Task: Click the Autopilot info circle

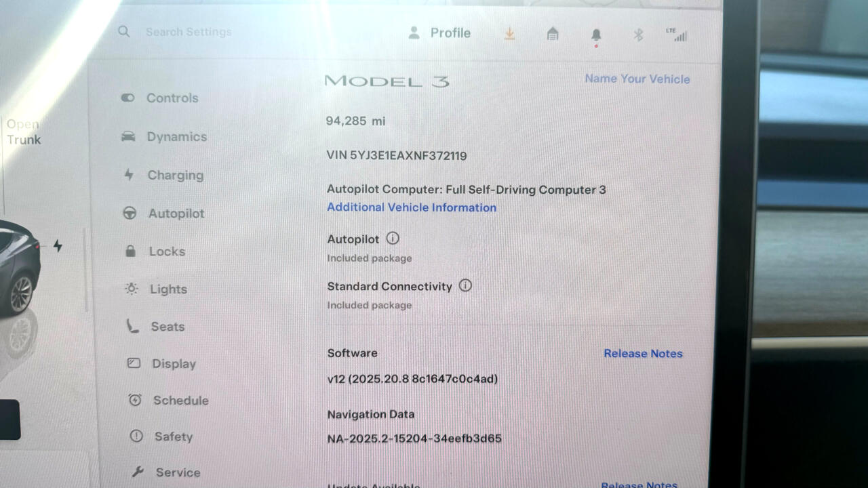Action: pos(393,239)
